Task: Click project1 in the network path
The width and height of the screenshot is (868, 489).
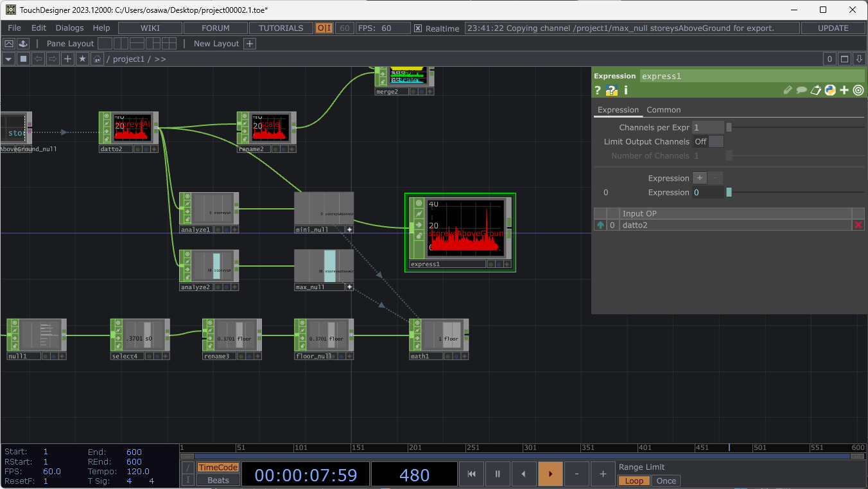Action: click(x=128, y=59)
